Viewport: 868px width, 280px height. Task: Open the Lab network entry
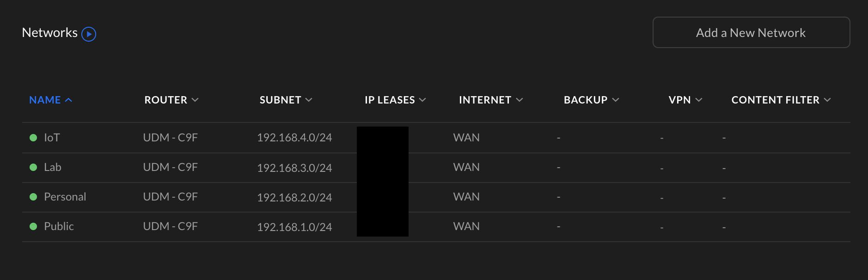53,167
